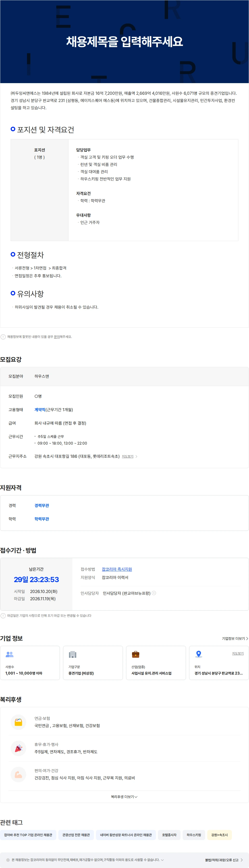Click the 문의 link in notice
Viewport: 249px width, 868px height.
(57, 337)
